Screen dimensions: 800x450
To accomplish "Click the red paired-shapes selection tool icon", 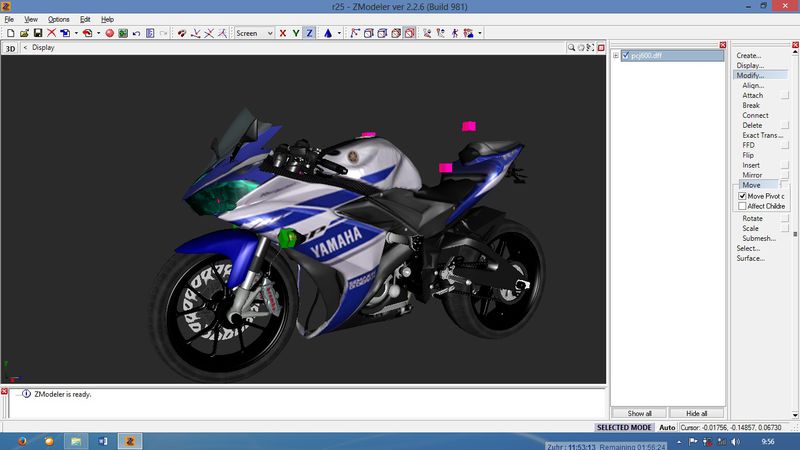I will 182,33.
